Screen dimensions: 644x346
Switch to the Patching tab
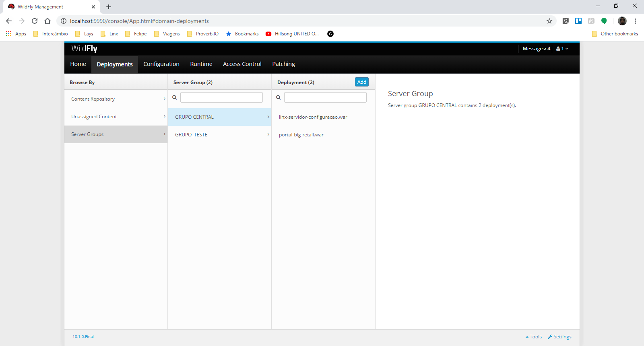pyautogui.click(x=283, y=64)
